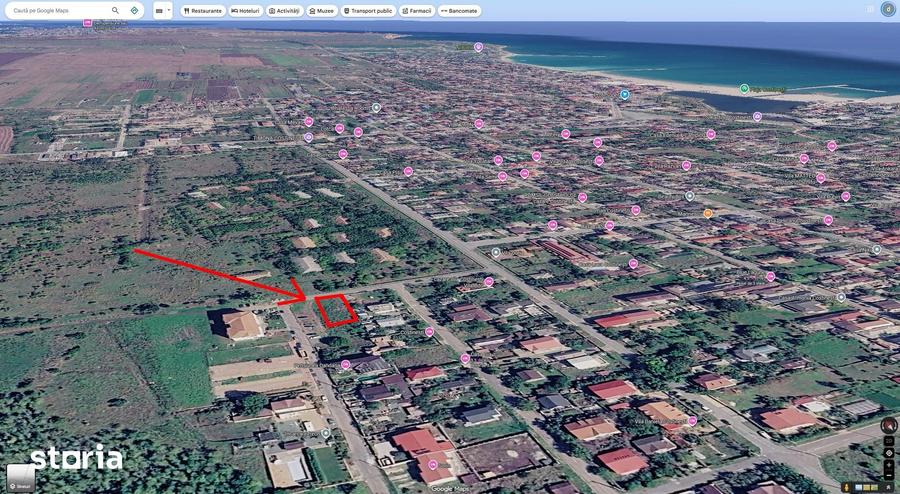Zoom out with the minus button
This screenshot has width=900, height=494.
point(889,475)
